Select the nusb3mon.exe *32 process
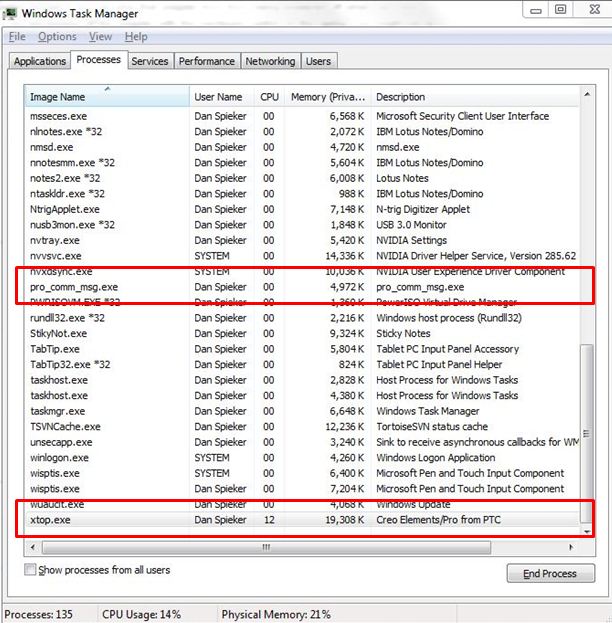612x623 pixels. point(301,224)
